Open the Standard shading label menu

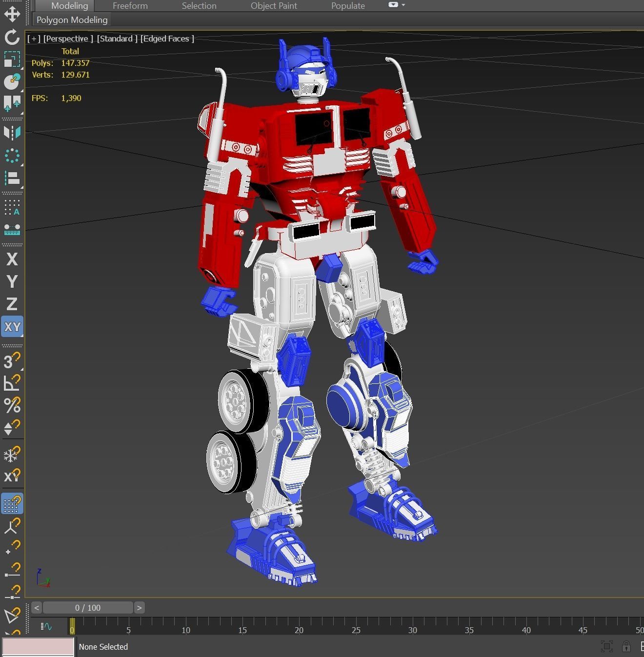click(117, 39)
